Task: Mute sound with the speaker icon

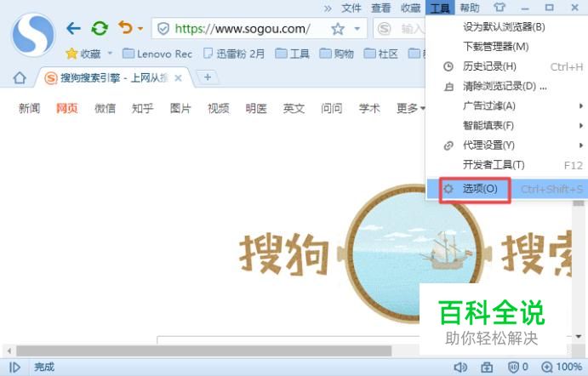Action: tap(460, 367)
